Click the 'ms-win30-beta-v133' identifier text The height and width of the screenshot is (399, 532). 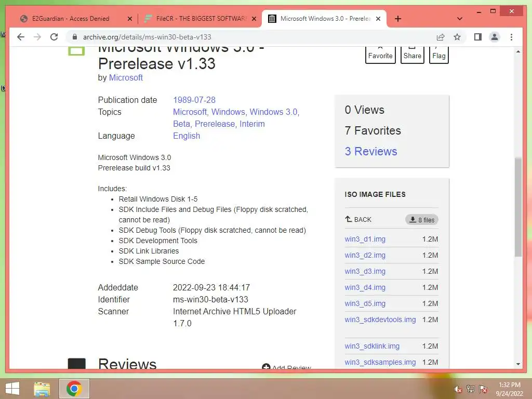pyautogui.click(x=210, y=300)
